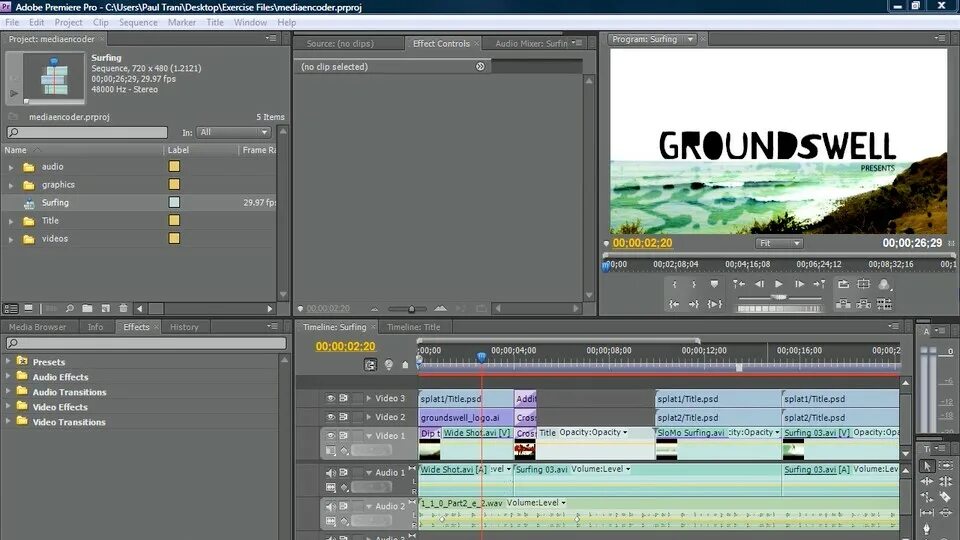Viewport: 960px width, 540px height.
Task: Collapse the Audio 1 track
Action: 369,473
